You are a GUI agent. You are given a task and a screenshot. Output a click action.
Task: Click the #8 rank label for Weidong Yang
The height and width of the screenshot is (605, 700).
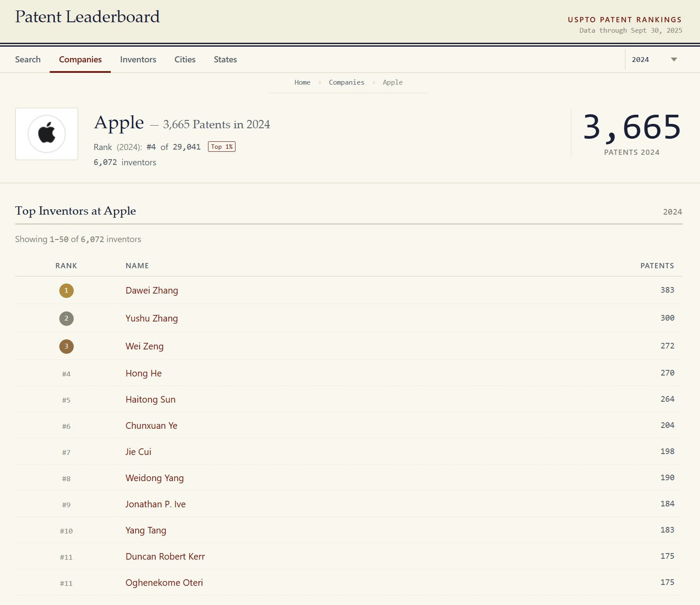pyautogui.click(x=66, y=479)
